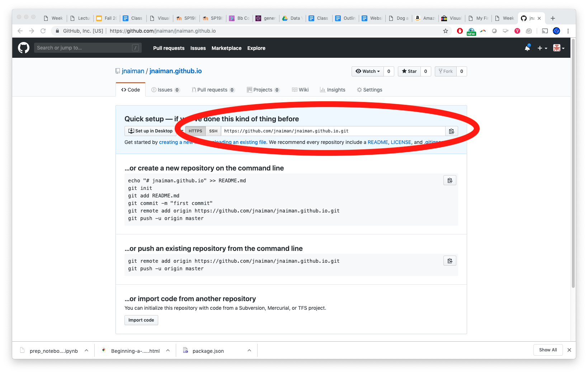This screenshot has width=588, height=374.
Task: Switch to the Dog browser tab
Action: pyautogui.click(x=399, y=18)
